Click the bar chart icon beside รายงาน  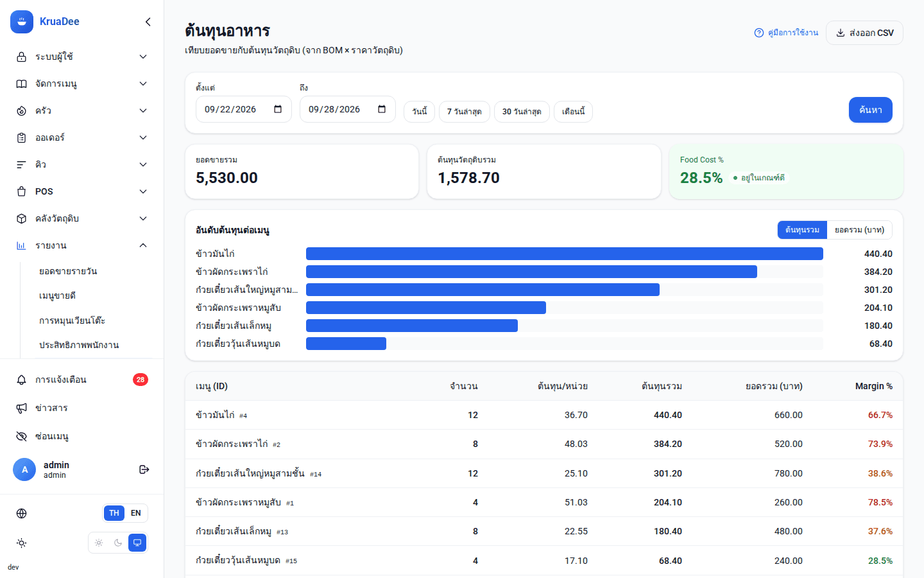[x=22, y=245]
